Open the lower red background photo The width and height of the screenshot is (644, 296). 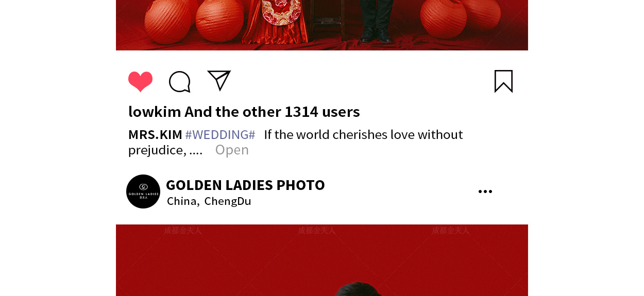[x=322, y=260]
